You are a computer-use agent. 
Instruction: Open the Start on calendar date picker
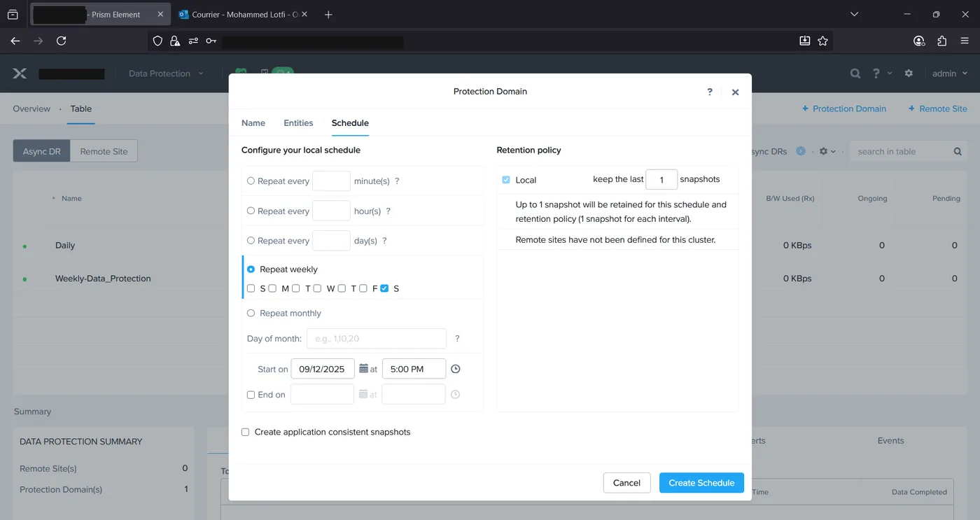pos(363,369)
